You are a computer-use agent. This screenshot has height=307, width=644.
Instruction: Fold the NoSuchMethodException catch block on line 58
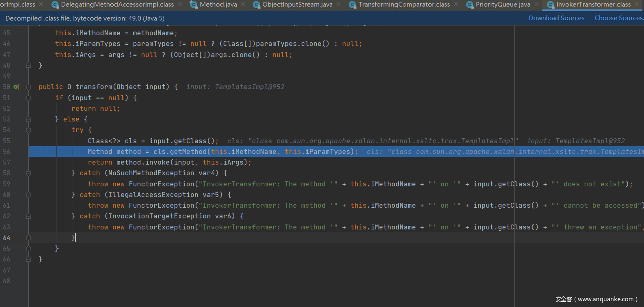[x=29, y=173]
